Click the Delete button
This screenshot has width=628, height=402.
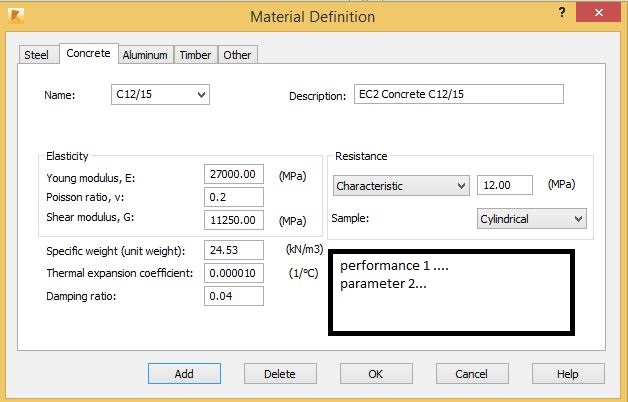[280, 374]
